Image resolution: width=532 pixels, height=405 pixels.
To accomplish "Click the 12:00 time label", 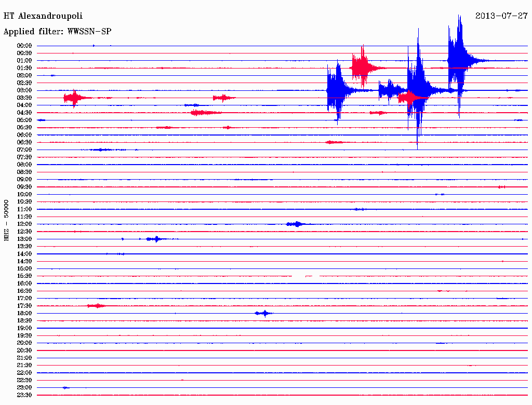I will (x=24, y=224).
